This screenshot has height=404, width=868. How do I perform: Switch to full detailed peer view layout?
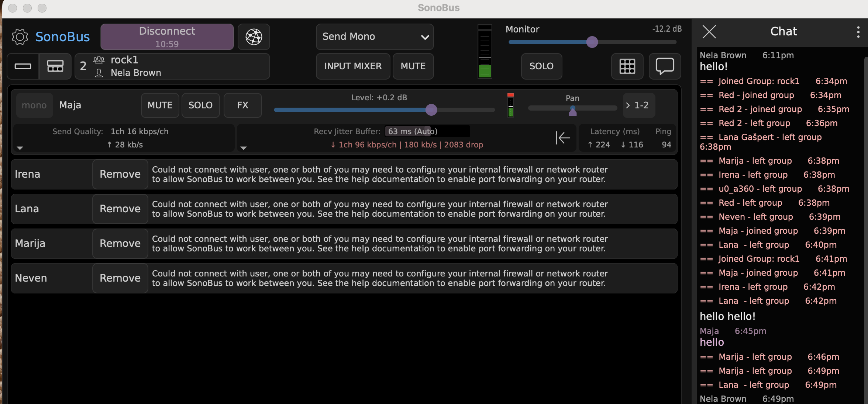(55, 66)
